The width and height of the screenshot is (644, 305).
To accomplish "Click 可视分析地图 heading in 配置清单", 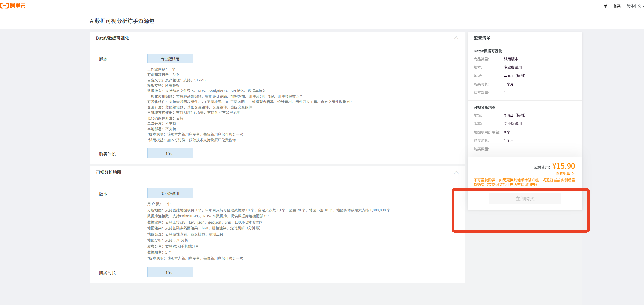I will tap(484, 107).
